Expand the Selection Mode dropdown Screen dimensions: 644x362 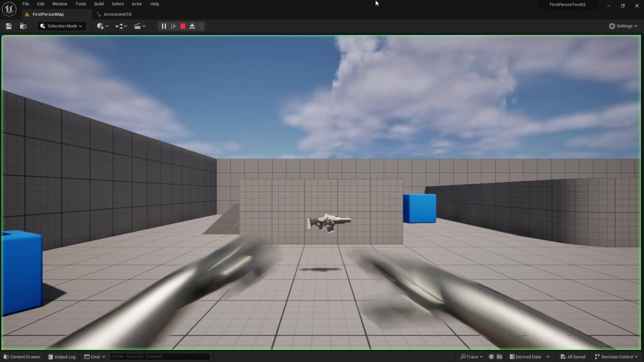[62, 26]
